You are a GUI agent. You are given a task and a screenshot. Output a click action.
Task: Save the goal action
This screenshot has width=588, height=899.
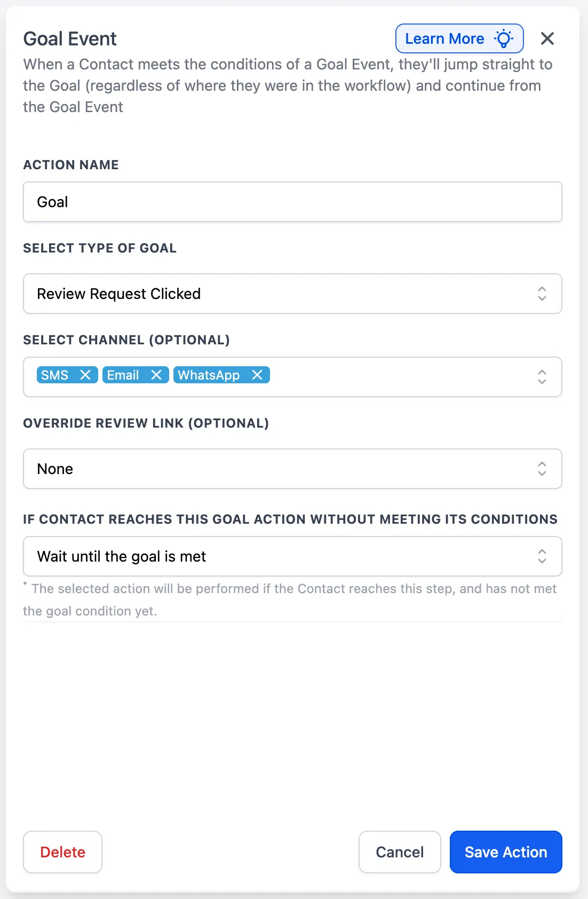[505, 852]
